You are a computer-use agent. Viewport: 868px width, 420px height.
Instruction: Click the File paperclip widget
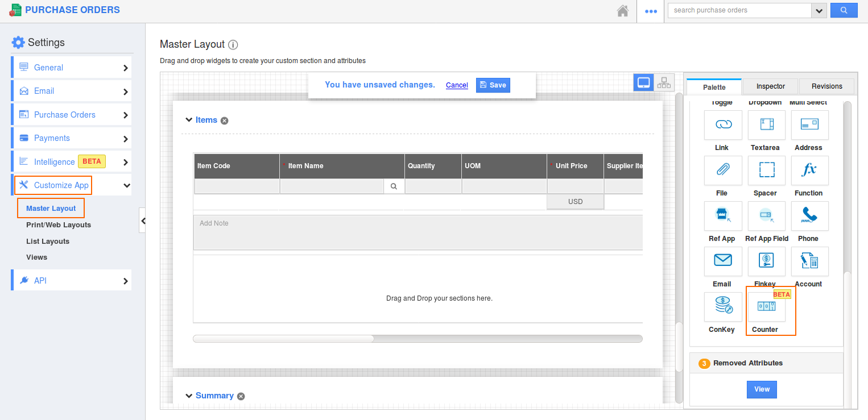pyautogui.click(x=722, y=171)
